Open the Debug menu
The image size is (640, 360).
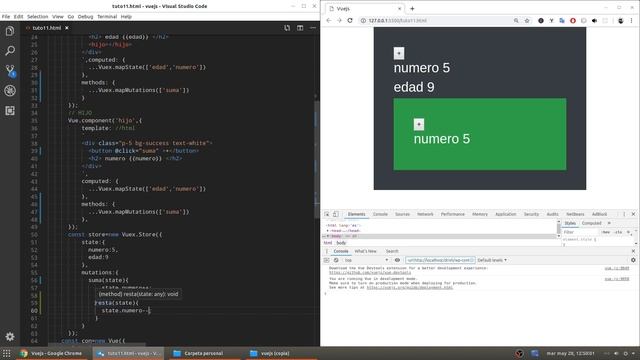[x=85, y=17]
